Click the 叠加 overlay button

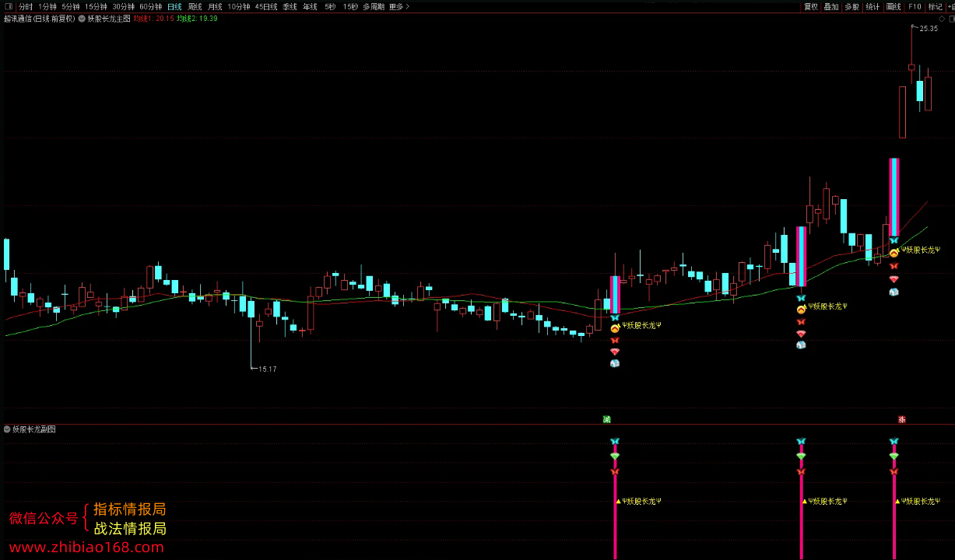[831, 6]
